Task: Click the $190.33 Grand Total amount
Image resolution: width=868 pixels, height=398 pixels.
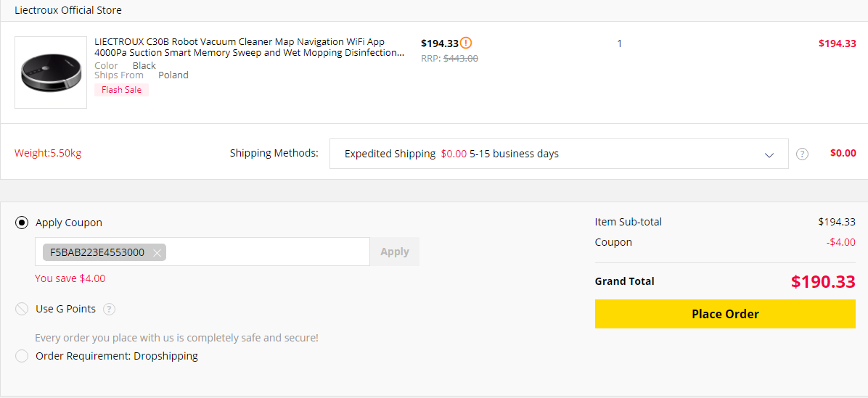Action: (823, 282)
